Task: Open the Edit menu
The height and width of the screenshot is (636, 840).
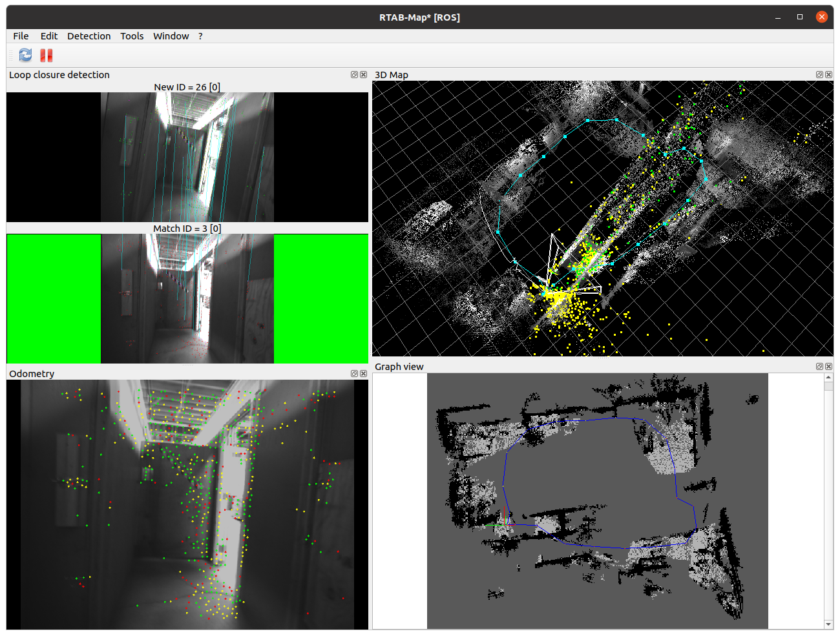Action: pos(49,36)
